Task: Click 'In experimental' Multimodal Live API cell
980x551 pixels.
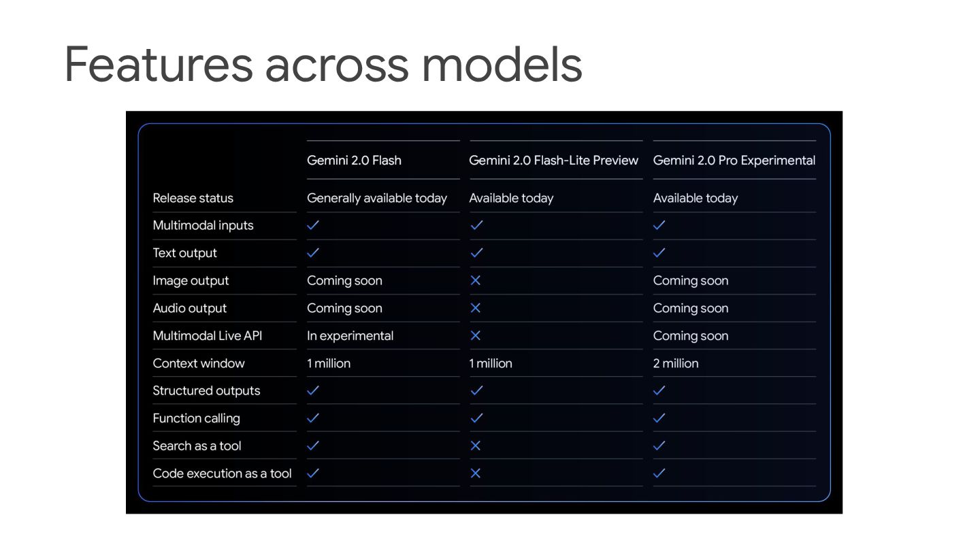Action: click(x=350, y=336)
